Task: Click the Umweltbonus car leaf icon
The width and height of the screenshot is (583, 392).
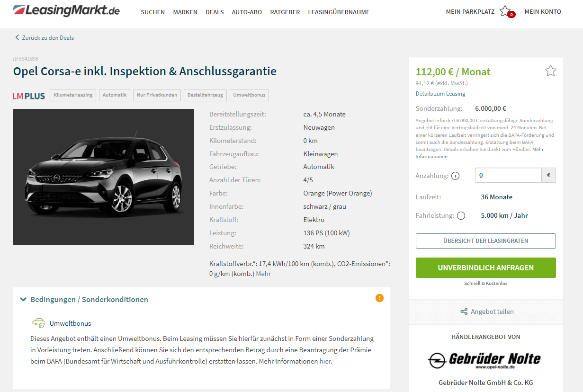Action: [x=38, y=323]
